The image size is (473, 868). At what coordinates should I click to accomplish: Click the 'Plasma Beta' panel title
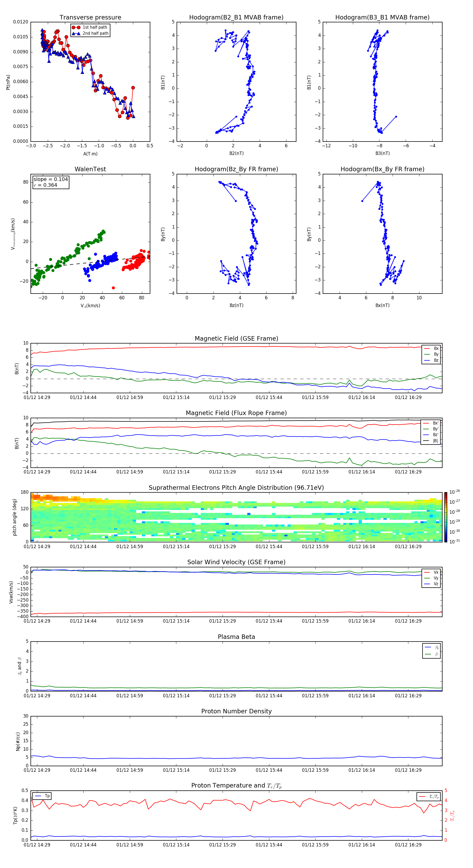(x=236, y=637)
